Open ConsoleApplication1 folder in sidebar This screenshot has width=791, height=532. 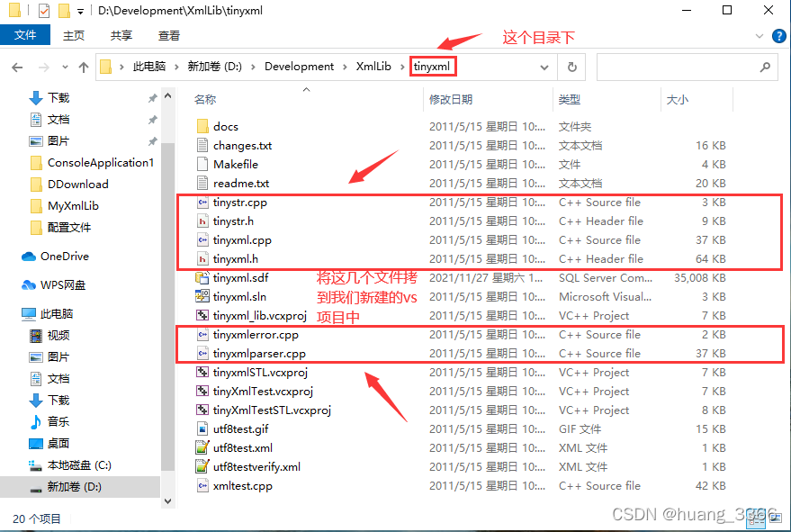91,163
